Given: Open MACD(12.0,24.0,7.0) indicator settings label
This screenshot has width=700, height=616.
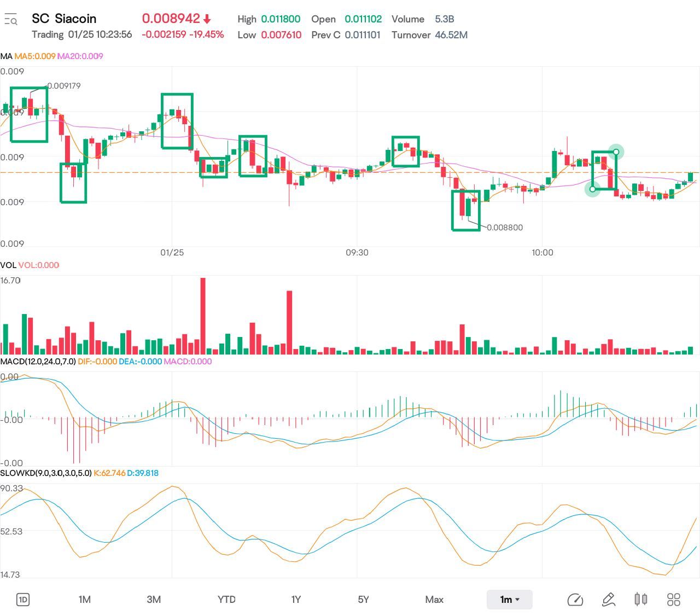Looking at the screenshot, I should [x=38, y=362].
